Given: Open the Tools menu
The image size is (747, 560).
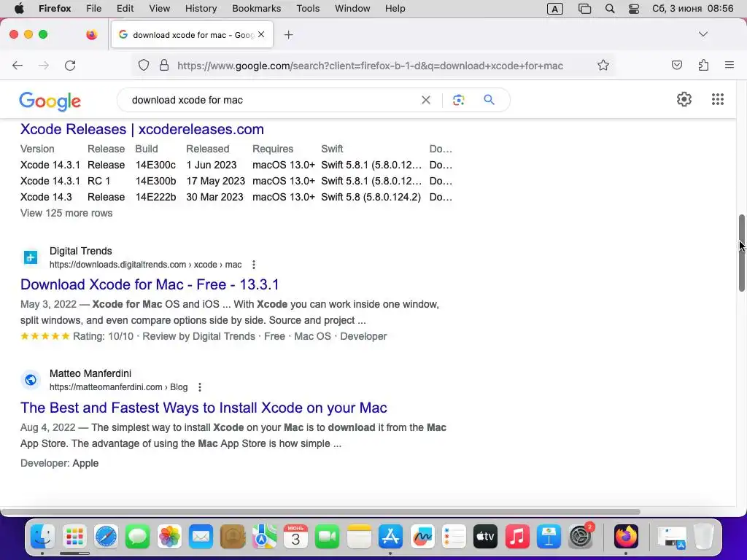Looking at the screenshot, I should (308, 9).
